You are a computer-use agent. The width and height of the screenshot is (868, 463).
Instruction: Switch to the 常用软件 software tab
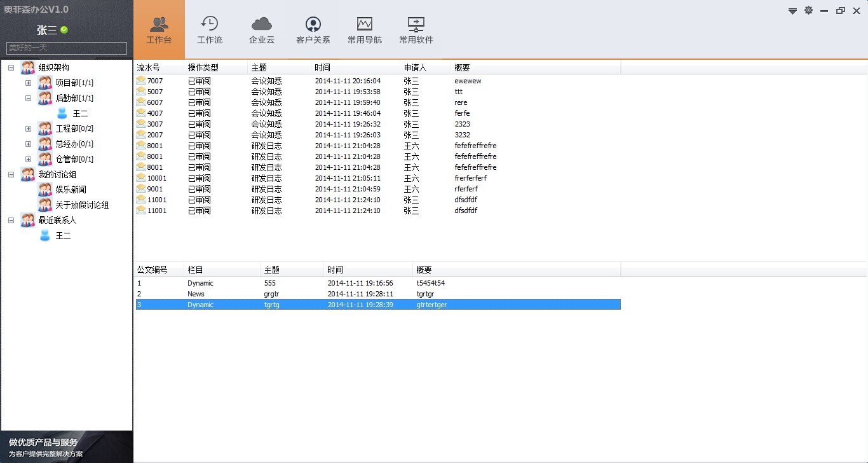click(416, 30)
